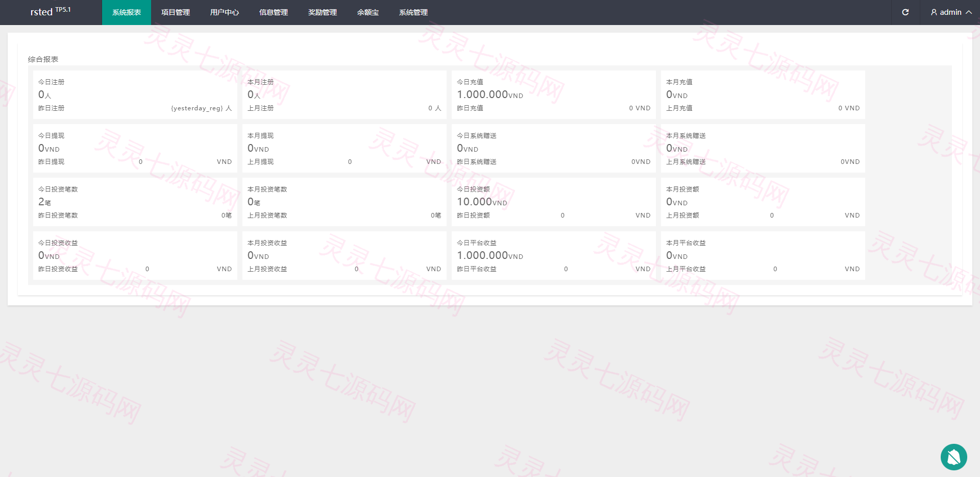The width and height of the screenshot is (980, 477).
Task: Open the floating chat bubble icon
Action: [954, 457]
